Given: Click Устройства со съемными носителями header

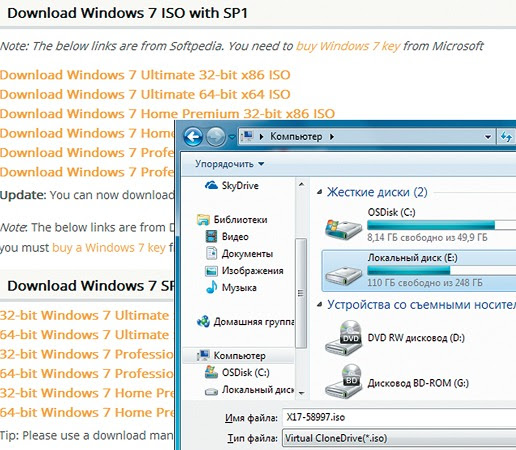Looking at the screenshot, I should [421, 305].
